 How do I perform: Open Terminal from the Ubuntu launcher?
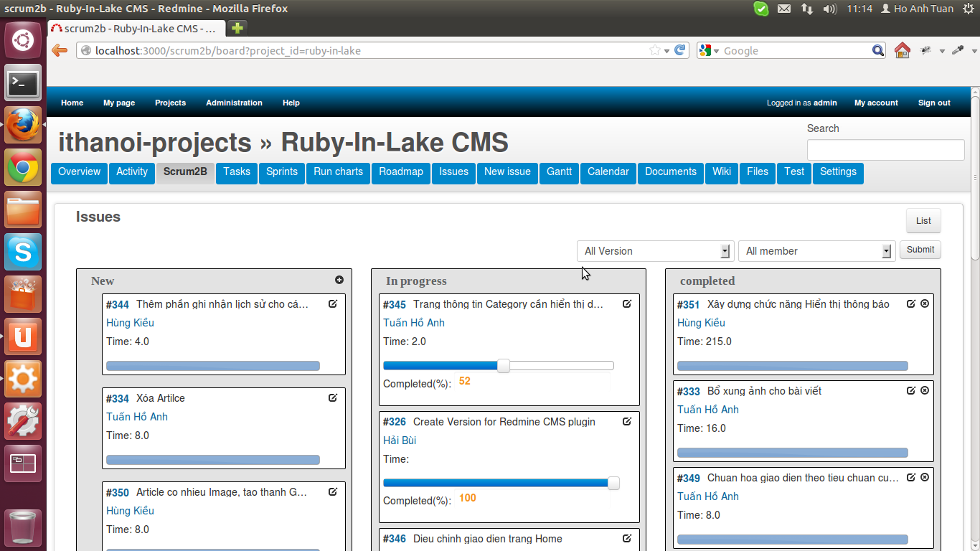pos(23,84)
